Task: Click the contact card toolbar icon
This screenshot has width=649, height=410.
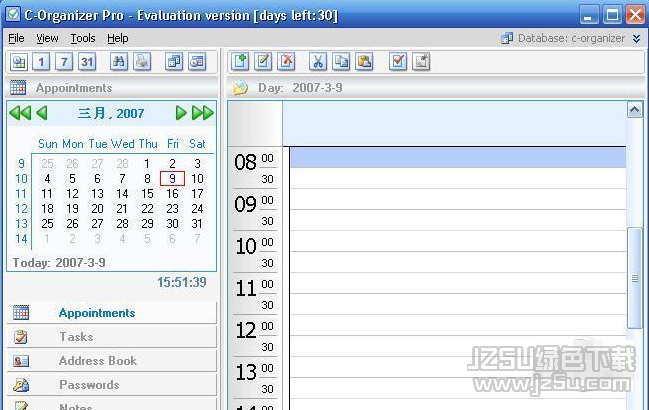Action: coord(197,62)
